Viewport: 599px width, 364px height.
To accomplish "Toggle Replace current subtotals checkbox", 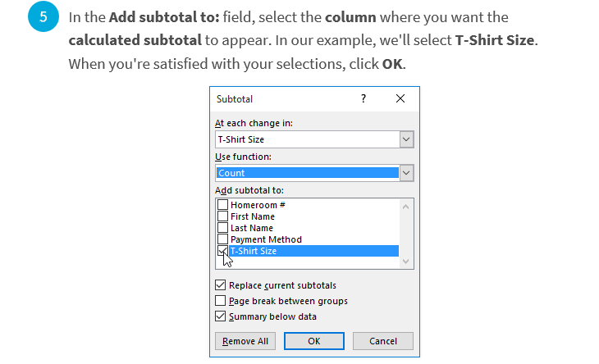I will (221, 285).
